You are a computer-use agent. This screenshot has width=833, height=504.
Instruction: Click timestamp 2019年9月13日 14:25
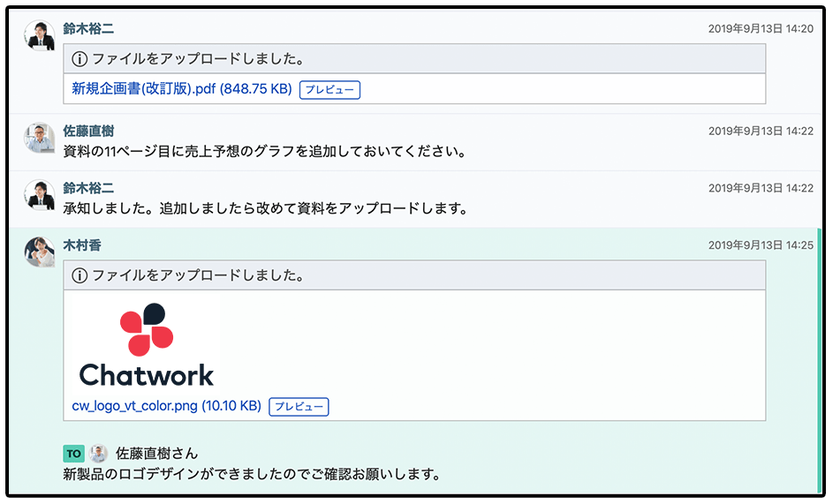pos(761,245)
